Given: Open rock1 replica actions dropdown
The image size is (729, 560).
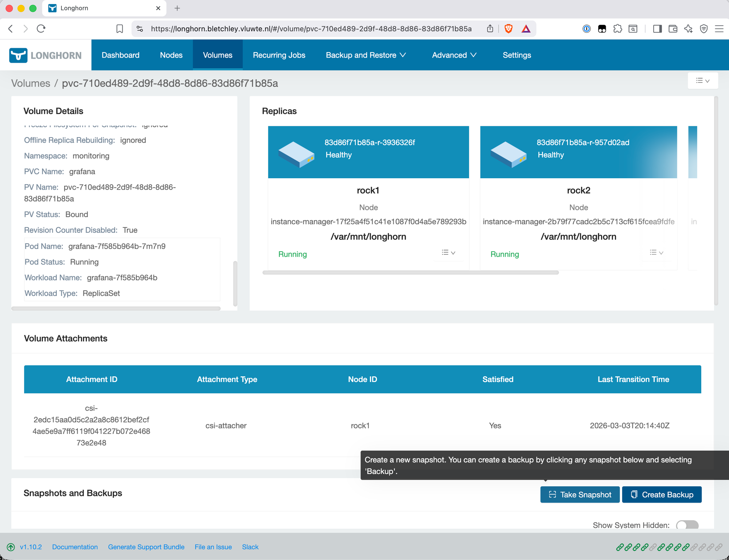Looking at the screenshot, I should click(x=448, y=253).
